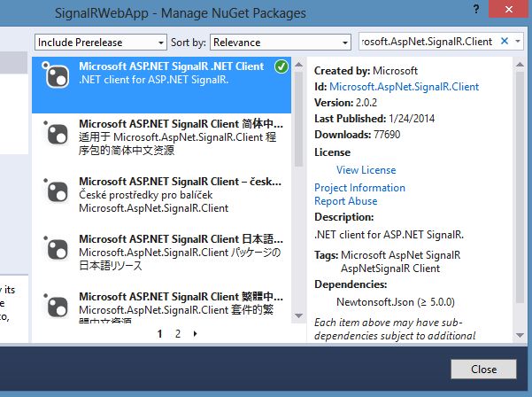The height and width of the screenshot is (397, 532).
Task: Open the Sort by Relevance dropdown
Action: click(x=281, y=43)
